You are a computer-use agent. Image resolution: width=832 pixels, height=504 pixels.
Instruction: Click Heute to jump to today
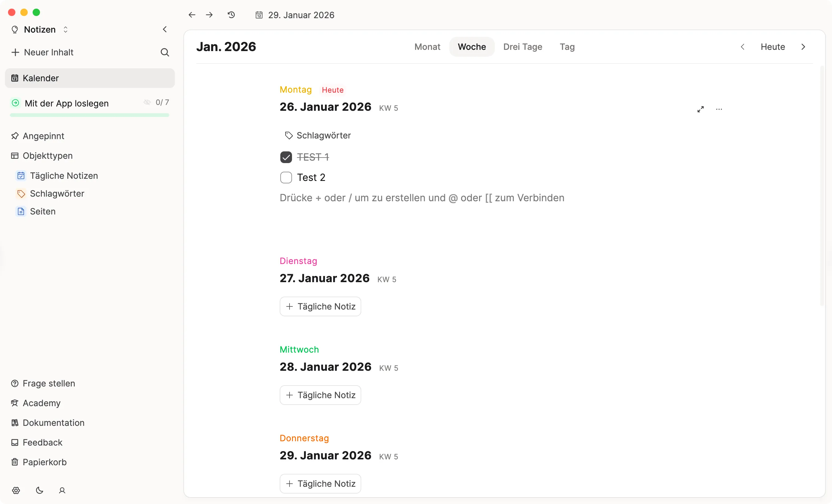point(773,46)
